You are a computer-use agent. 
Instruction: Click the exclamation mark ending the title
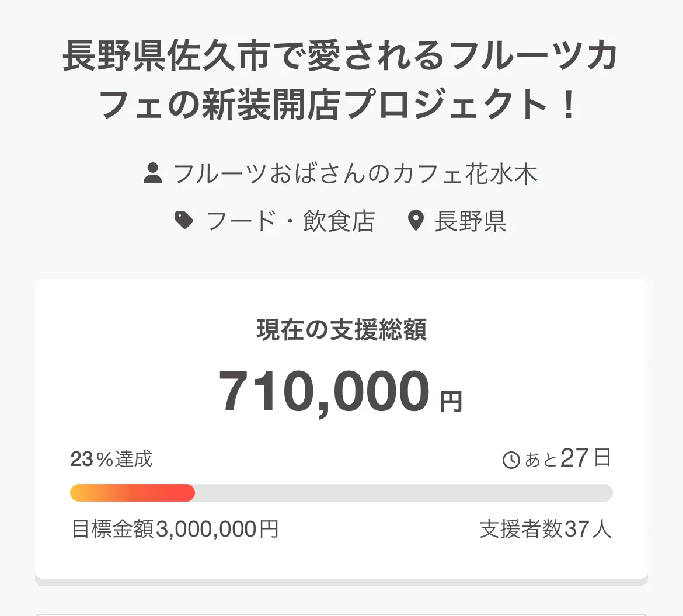click(569, 105)
